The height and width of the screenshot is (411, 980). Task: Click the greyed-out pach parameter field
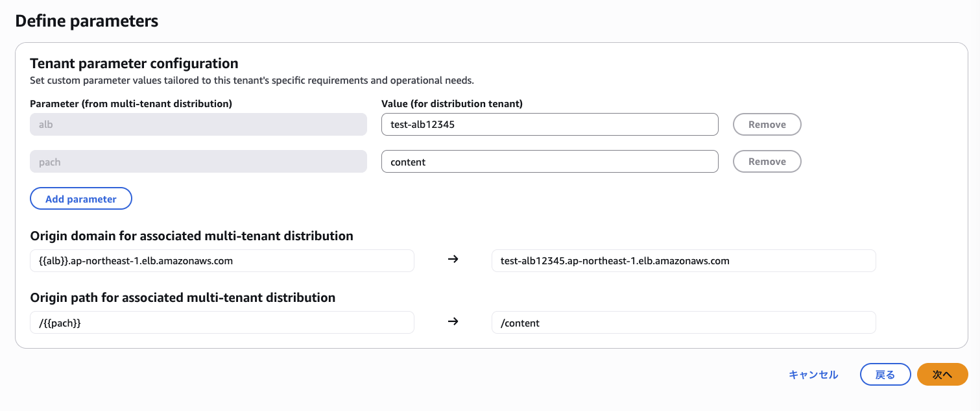(x=198, y=162)
